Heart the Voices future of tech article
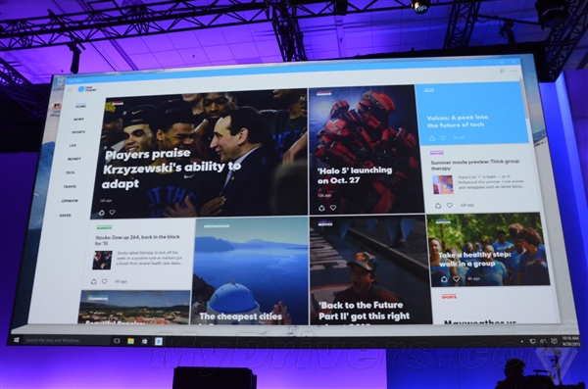This screenshot has height=389, width=588. [443, 138]
